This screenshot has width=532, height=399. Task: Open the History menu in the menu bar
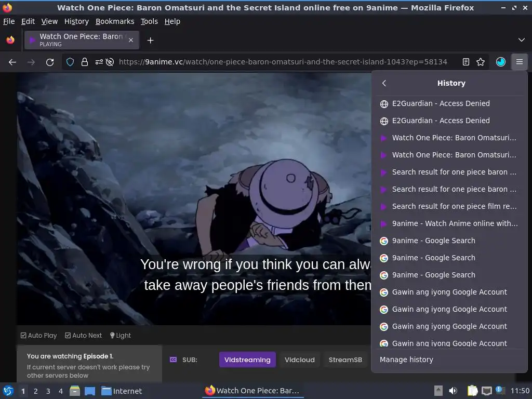tap(77, 21)
